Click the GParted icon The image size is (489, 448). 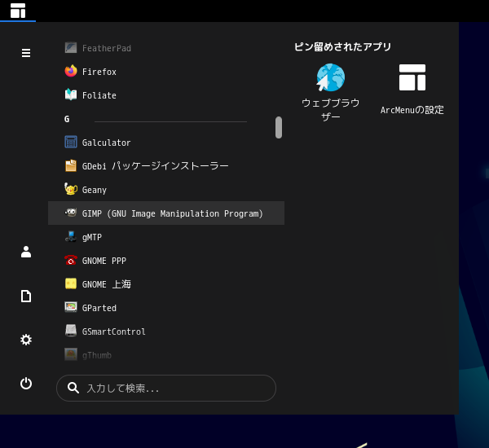coord(71,307)
